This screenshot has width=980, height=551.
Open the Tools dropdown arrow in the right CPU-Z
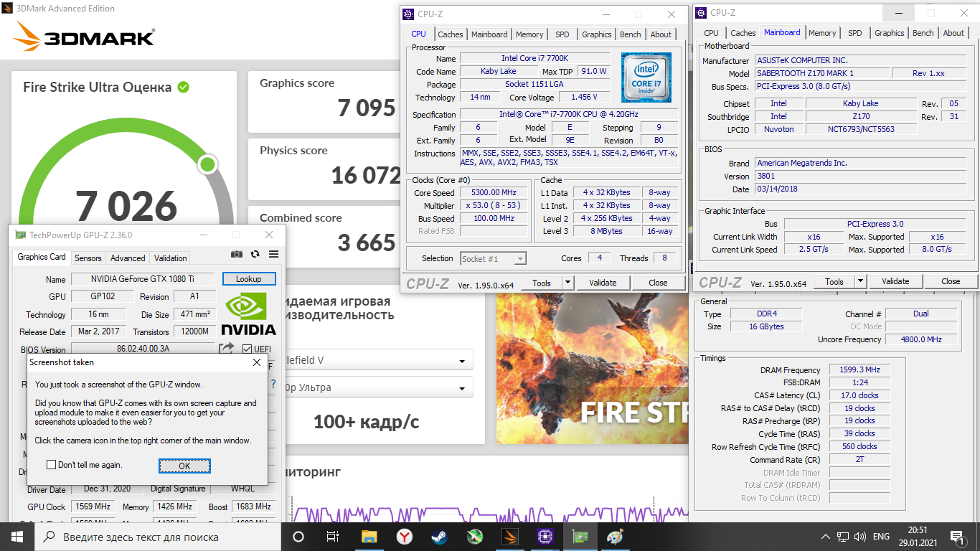pos(861,281)
